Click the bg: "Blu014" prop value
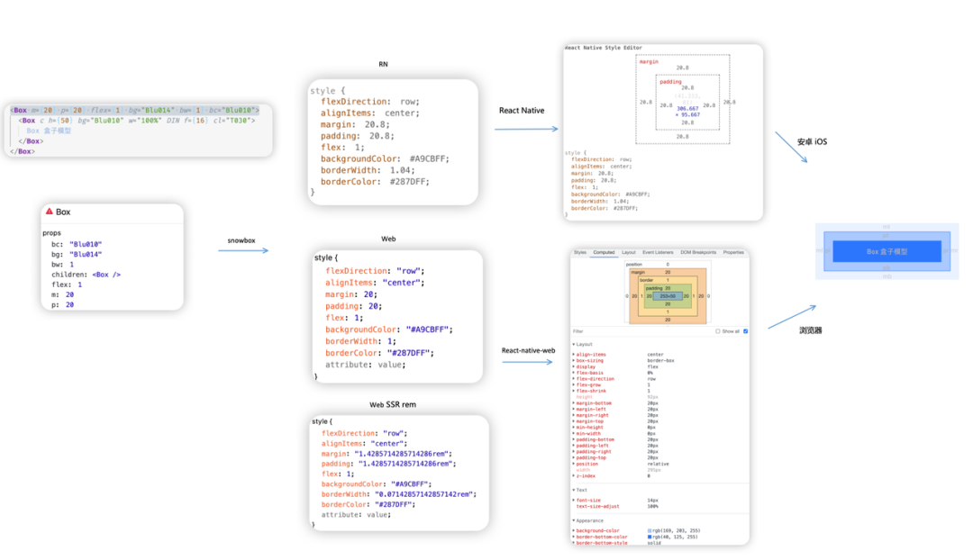This screenshot has width=973, height=560. [x=86, y=254]
